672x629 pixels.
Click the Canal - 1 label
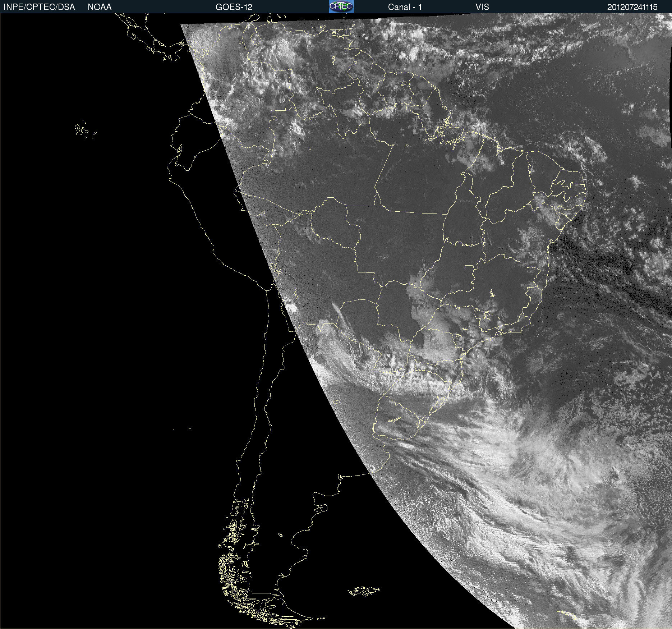click(x=405, y=7)
